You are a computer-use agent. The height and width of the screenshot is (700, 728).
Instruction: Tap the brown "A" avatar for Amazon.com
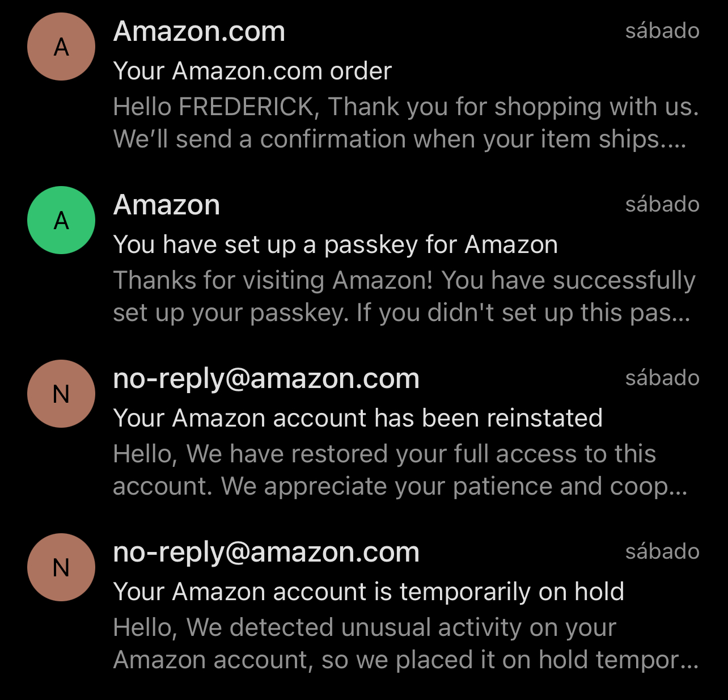[61, 47]
